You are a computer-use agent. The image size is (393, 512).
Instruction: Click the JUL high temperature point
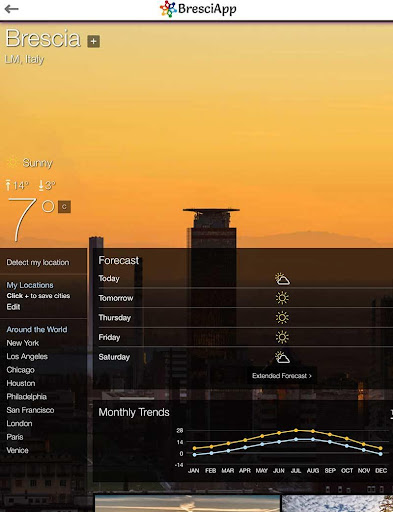[x=296, y=430]
